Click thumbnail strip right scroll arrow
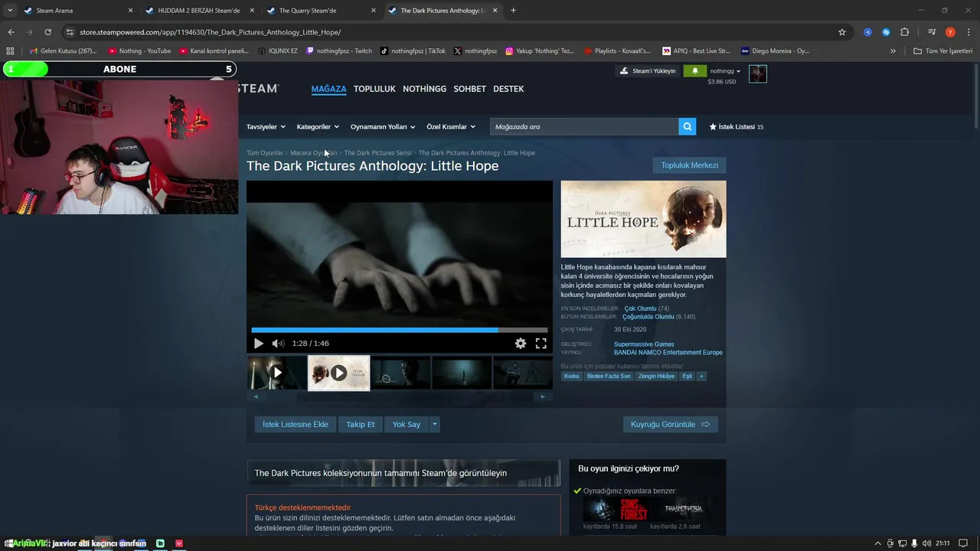Image resolution: width=980 pixels, height=551 pixels. pyautogui.click(x=543, y=396)
